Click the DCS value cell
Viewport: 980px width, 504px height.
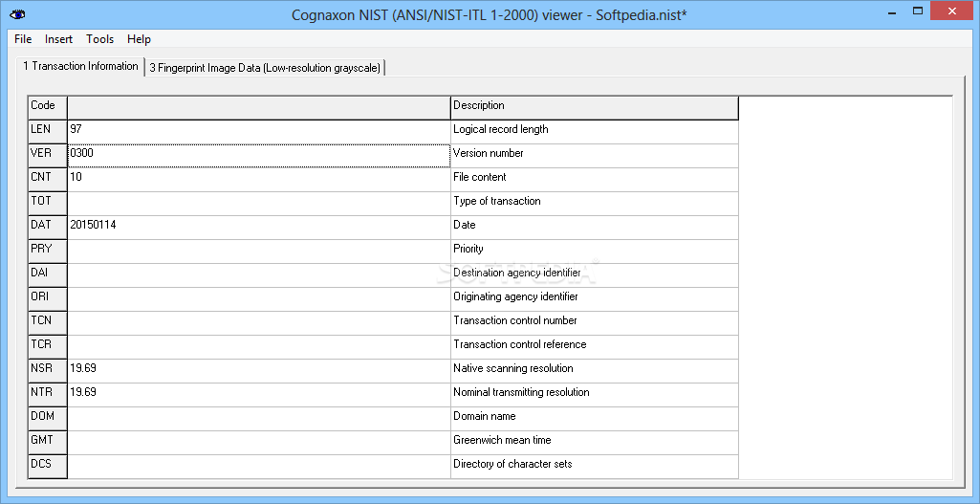(259, 467)
